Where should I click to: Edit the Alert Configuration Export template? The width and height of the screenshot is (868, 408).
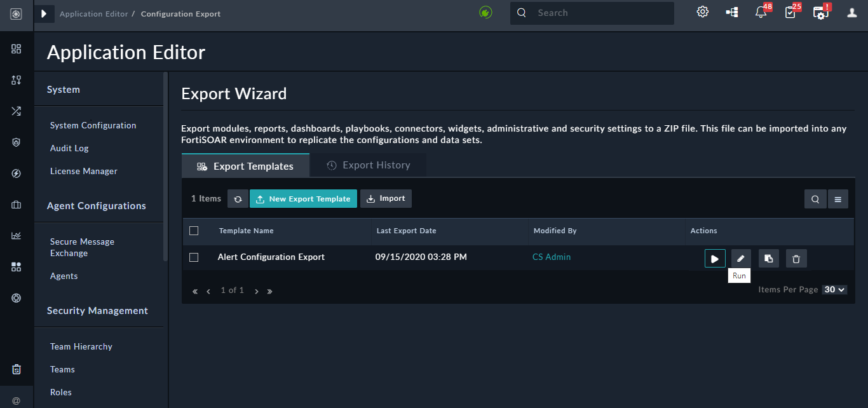[741, 258]
